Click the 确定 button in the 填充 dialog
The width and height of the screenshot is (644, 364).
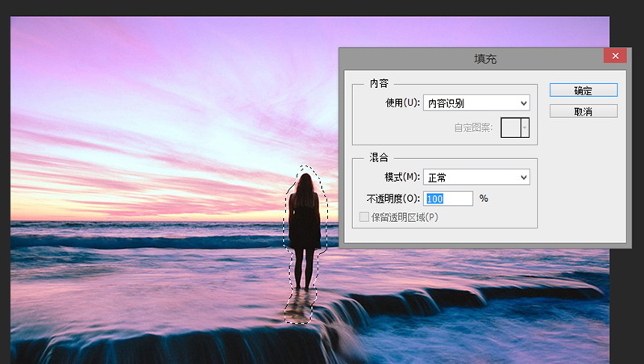(x=584, y=90)
